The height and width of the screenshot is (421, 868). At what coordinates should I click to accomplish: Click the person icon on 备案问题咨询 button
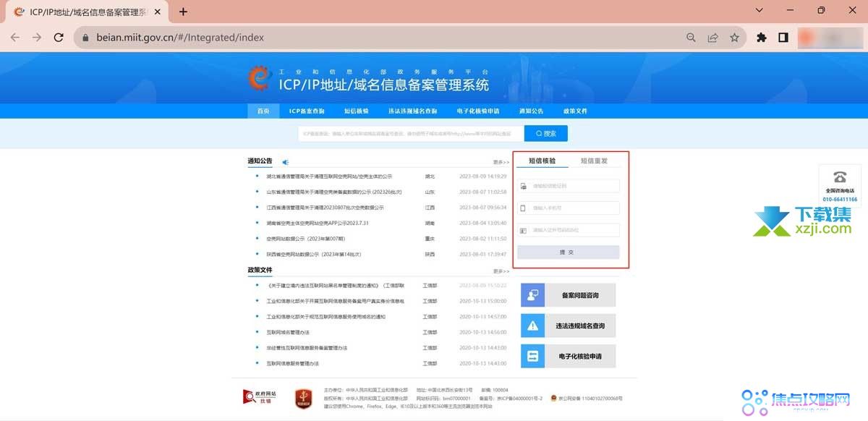coord(532,295)
